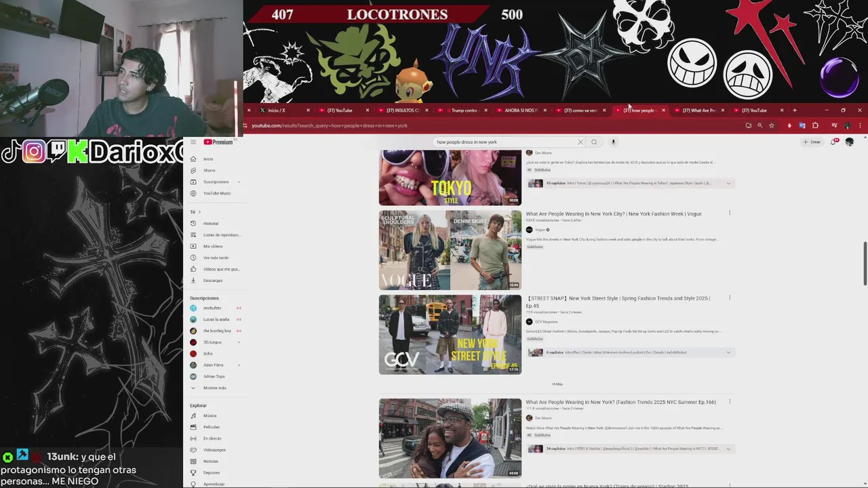Go to the YouTube Premium logo home

click(218, 142)
